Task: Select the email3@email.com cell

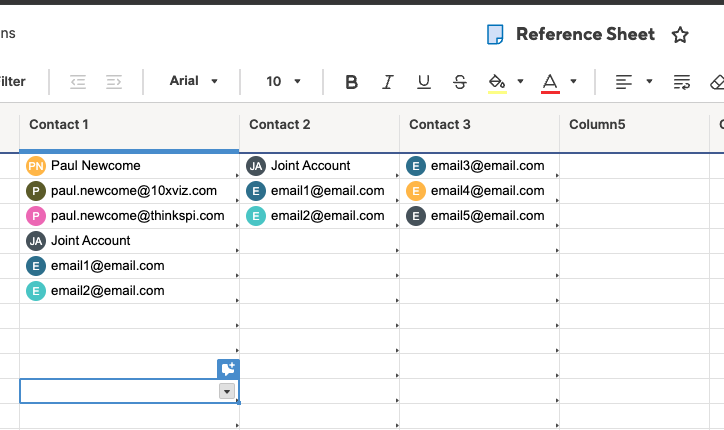Action: (479, 166)
